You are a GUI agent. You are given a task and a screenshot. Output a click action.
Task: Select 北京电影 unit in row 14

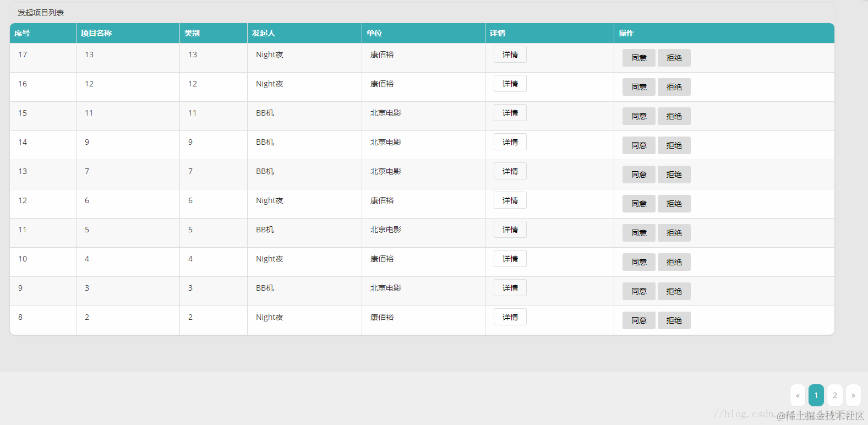(x=386, y=142)
